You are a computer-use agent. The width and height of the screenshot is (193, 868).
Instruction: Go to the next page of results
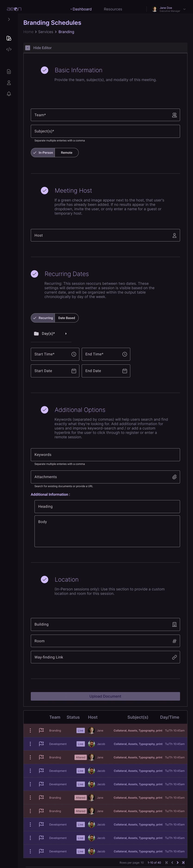coord(177,863)
